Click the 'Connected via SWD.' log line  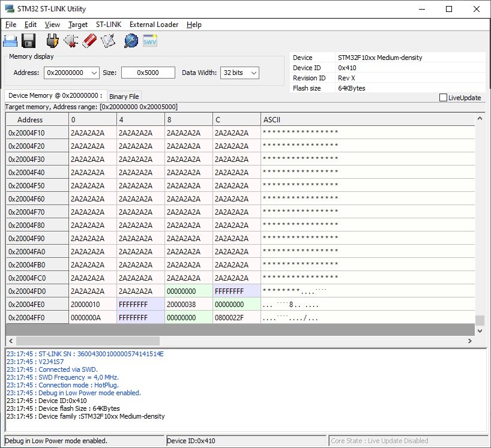click(52, 369)
